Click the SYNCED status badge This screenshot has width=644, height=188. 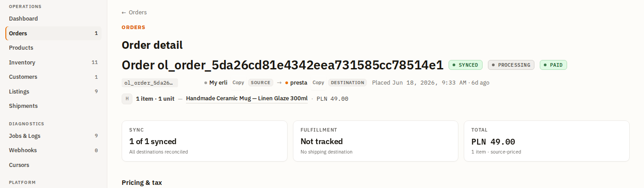tap(466, 65)
